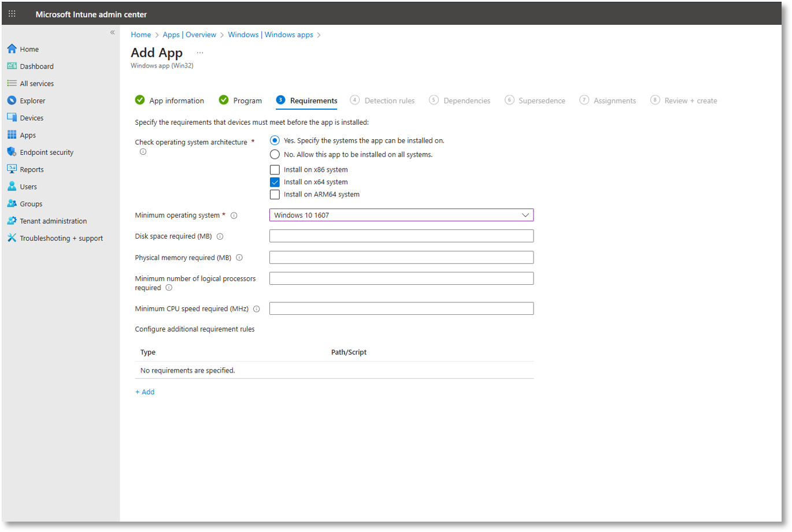Open the Assignments tab
Screen dimensions: 792x532
point(615,101)
